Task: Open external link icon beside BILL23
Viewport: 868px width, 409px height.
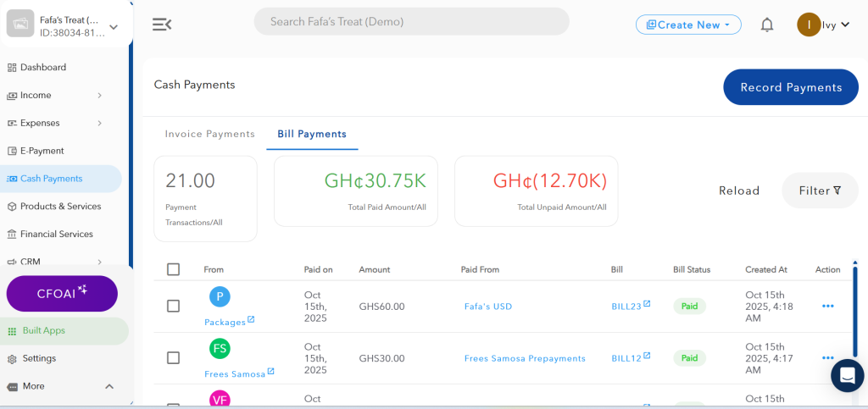Action: (x=647, y=303)
